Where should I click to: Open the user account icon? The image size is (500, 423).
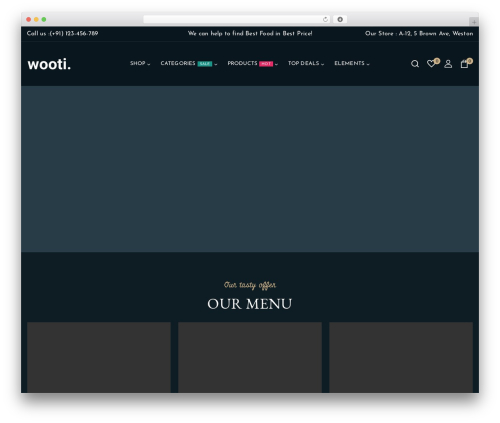(448, 64)
